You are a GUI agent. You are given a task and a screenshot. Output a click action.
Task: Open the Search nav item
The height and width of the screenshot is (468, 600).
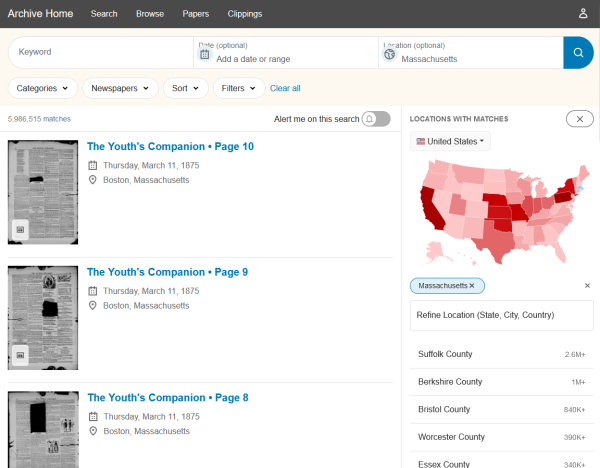point(104,14)
